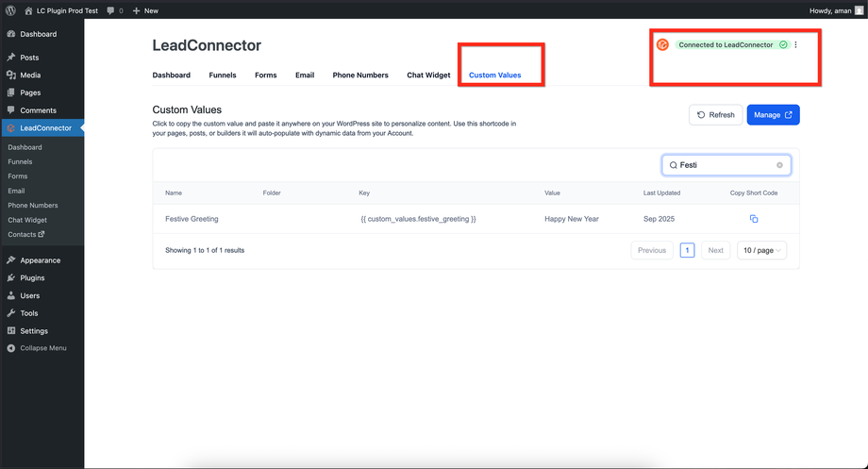Open the three-dot connection options menu
Image resolution: width=868 pixels, height=469 pixels.
click(x=796, y=45)
